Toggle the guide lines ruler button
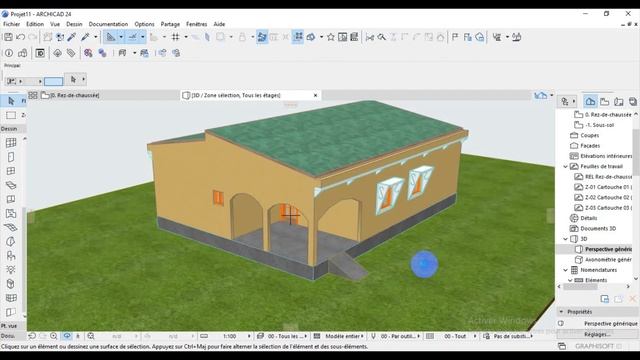 pos(111,37)
